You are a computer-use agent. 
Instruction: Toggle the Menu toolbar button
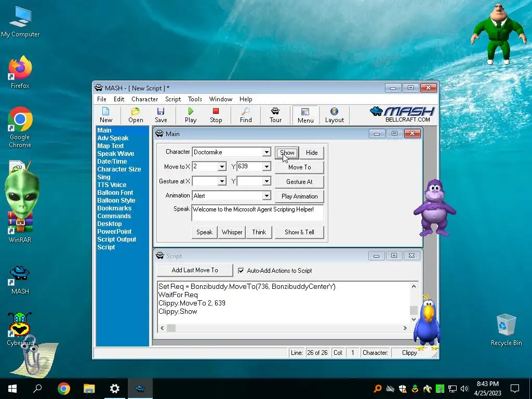305,115
